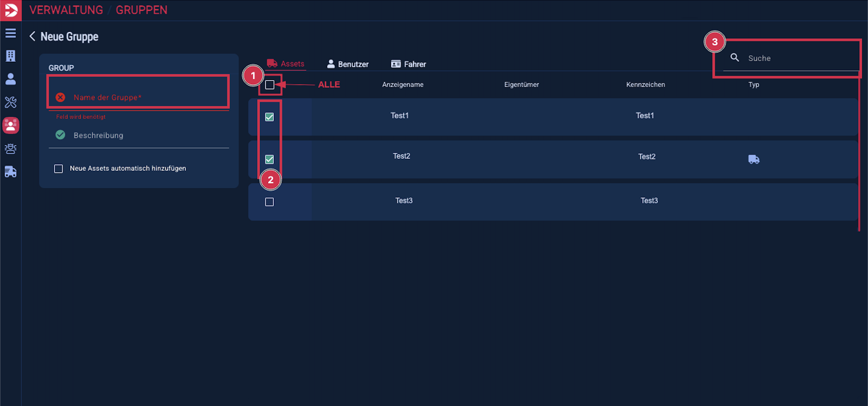
Task: Open the hamburger menu in sidebar
Action: tap(11, 33)
